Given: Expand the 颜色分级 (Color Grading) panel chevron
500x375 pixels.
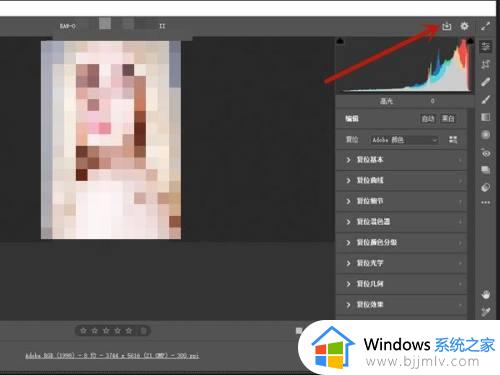Looking at the screenshot, I should (348, 243).
